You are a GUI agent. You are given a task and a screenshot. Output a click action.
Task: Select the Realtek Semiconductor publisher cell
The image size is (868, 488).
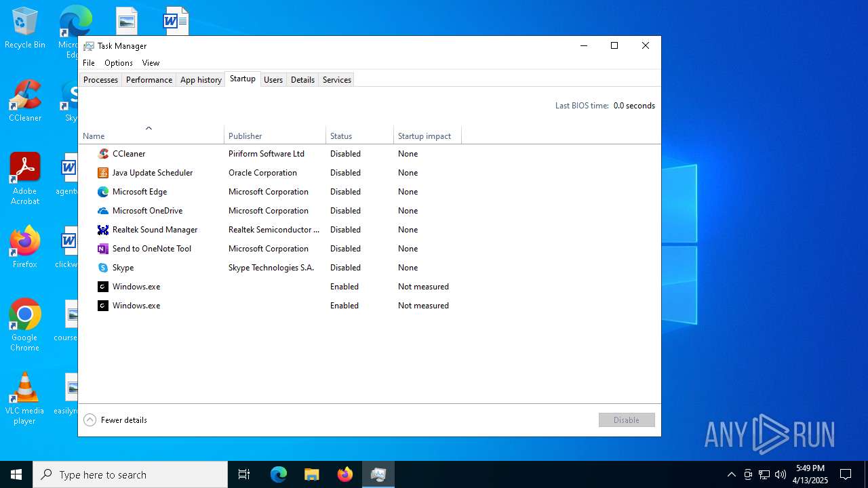[274, 230]
